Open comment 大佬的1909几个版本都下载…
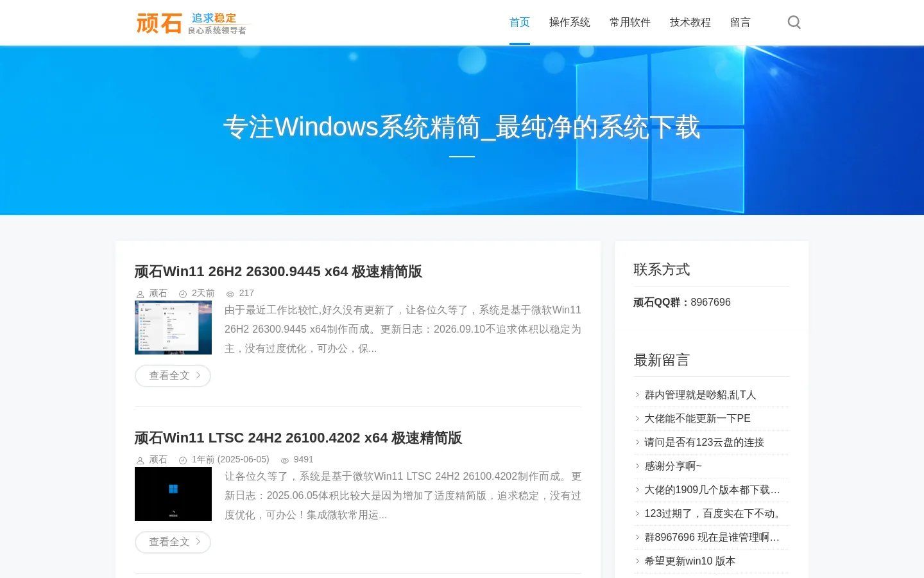924x578 pixels. click(x=712, y=490)
